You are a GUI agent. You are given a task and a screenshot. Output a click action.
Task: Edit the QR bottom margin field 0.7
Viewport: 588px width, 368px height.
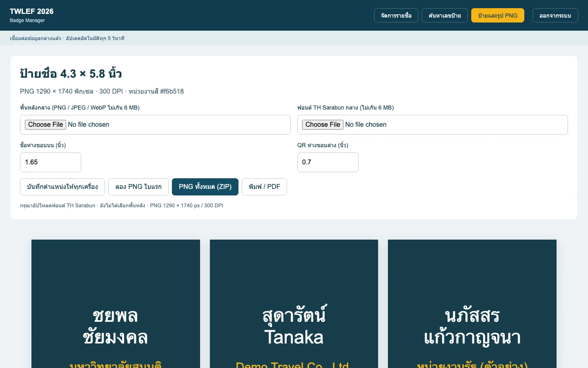click(x=328, y=162)
